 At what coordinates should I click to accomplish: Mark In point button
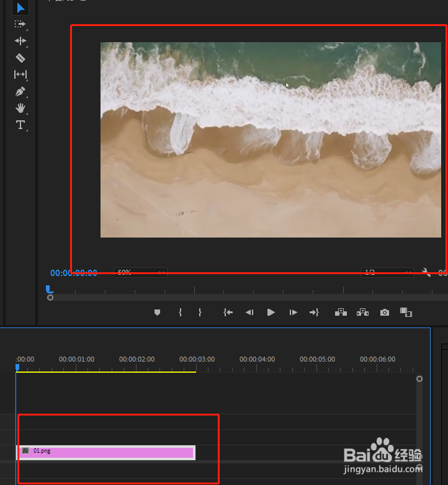[180, 313]
